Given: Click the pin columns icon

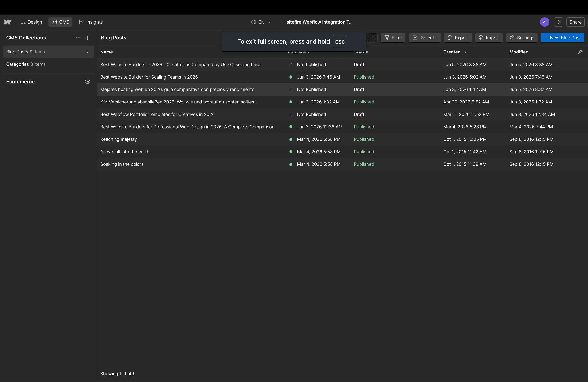Looking at the screenshot, I should point(580,52).
